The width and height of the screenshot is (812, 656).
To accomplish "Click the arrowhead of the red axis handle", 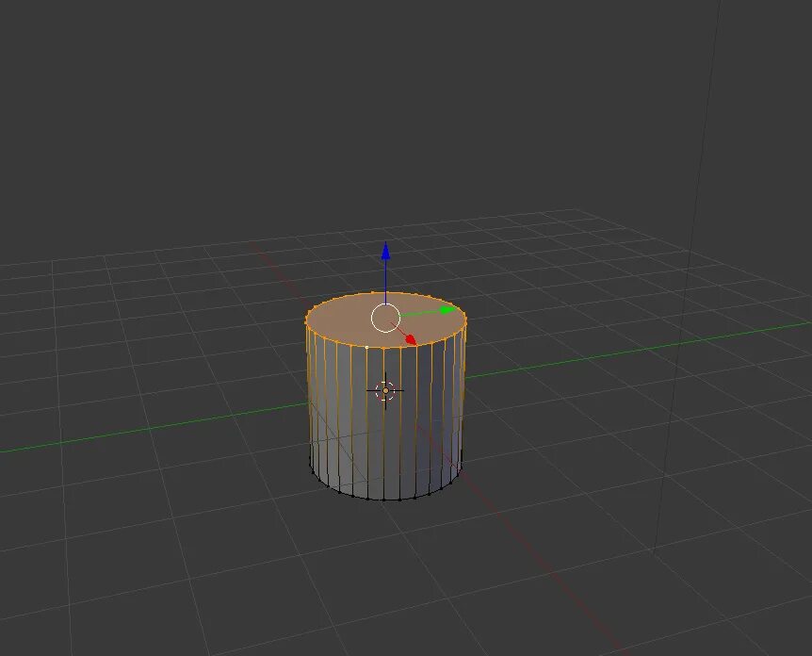I will (413, 340).
